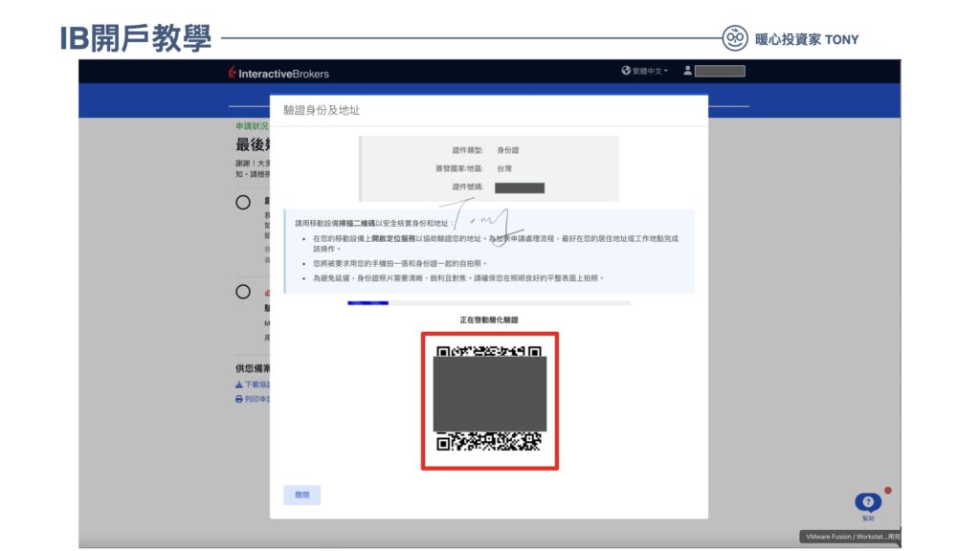Click the user account person icon
The width and height of the screenshot is (980, 551).
(x=687, y=71)
